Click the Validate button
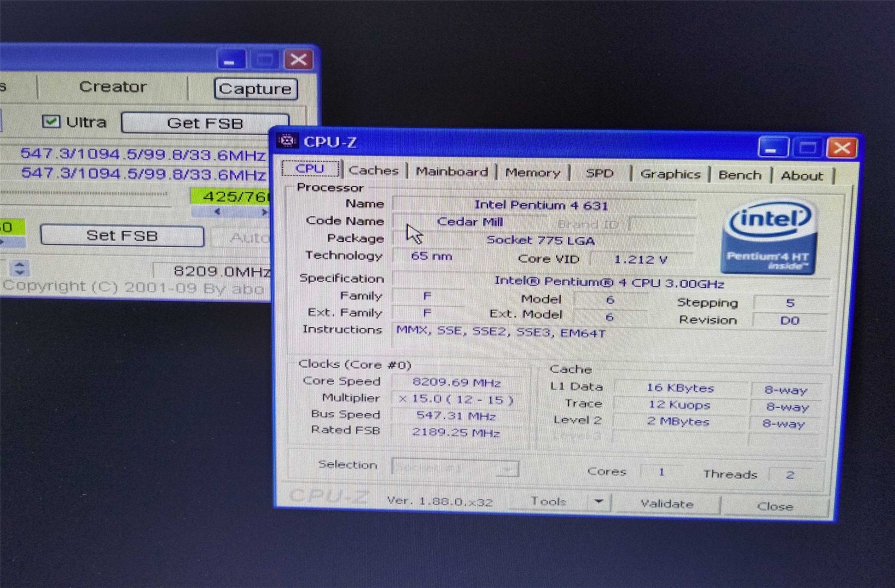Screen dimensions: 895x588 pyautogui.click(x=667, y=504)
